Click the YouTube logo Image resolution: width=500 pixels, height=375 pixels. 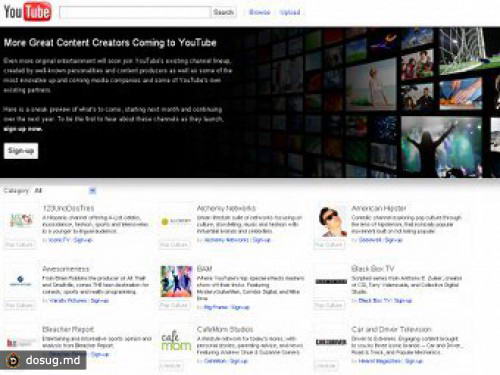[27, 12]
